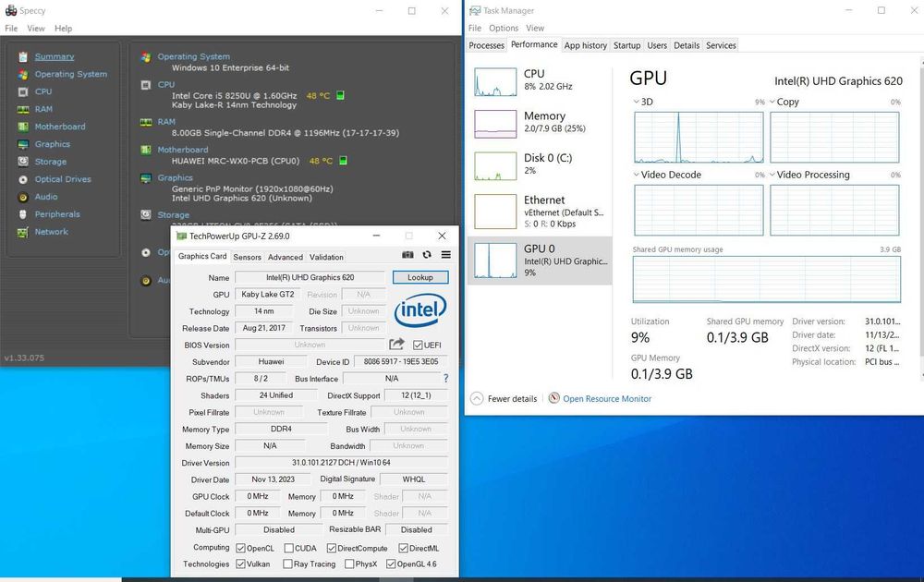Viewport: 924px width, 582px height.
Task: Toggle the DirectCompute checkbox
Action: (331, 549)
